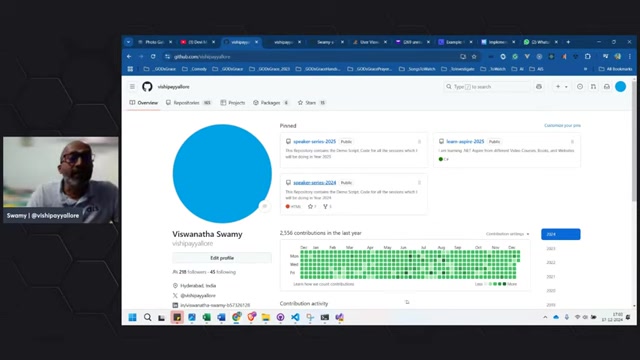Click the GitHub Octocat logo
640x360 pixels.
tap(147, 87)
